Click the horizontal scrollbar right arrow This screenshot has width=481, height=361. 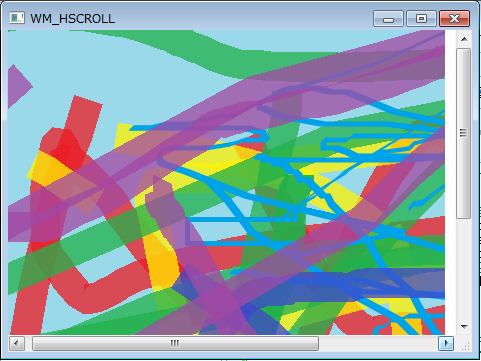click(x=446, y=343)
